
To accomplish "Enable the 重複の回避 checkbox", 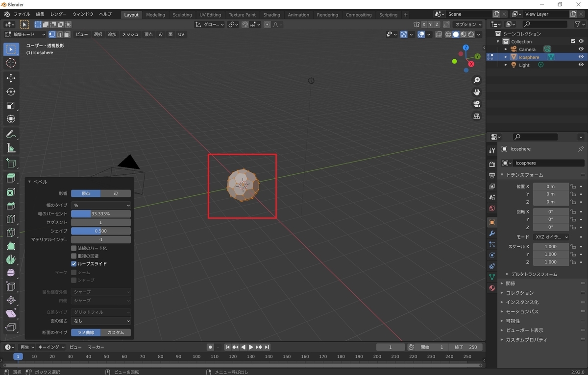I will (x=74, y=256).
